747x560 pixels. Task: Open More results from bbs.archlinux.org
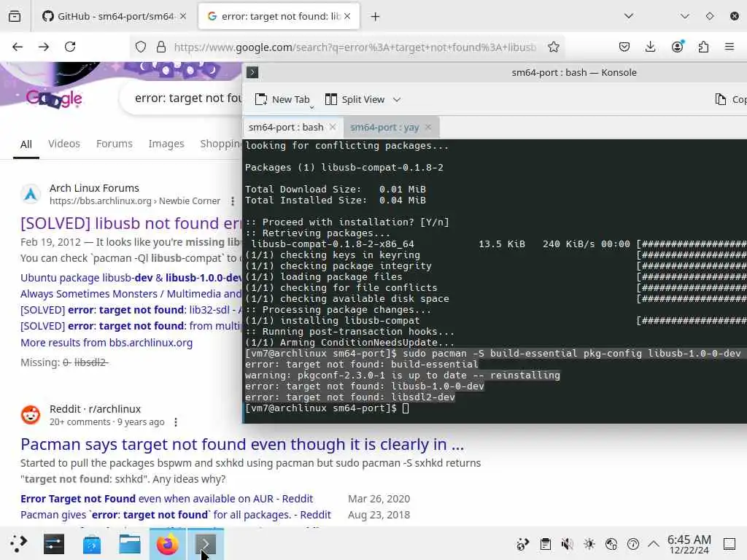107,343
